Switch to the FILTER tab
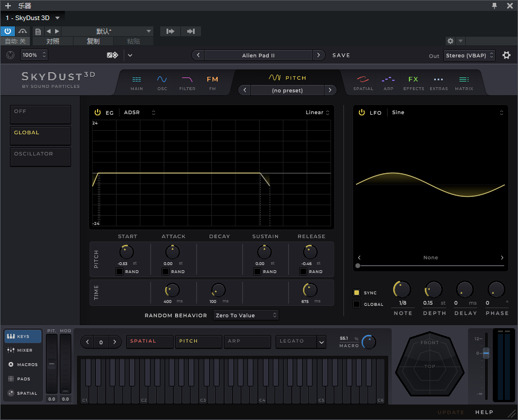This screenshot has height=420, width=518. [187, 83]
